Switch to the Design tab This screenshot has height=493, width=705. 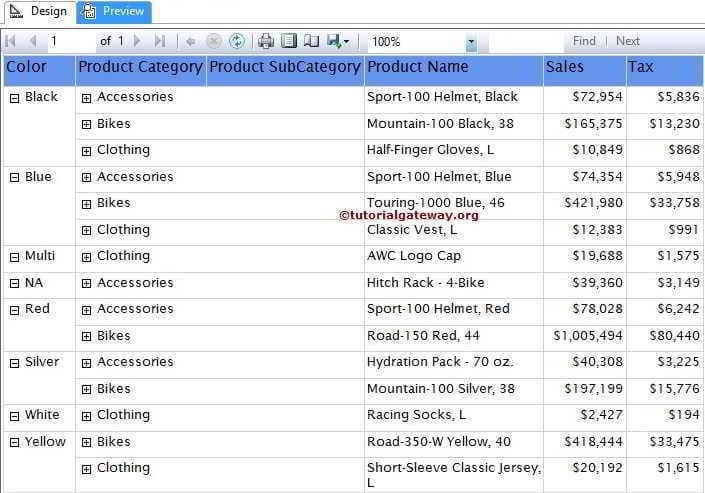point(39,11)
